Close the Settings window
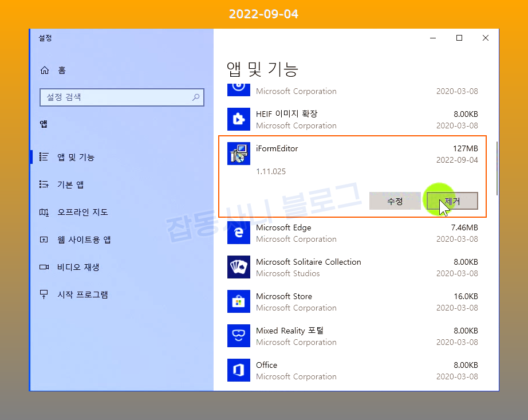Screen dimensions: 528x420 486,38
